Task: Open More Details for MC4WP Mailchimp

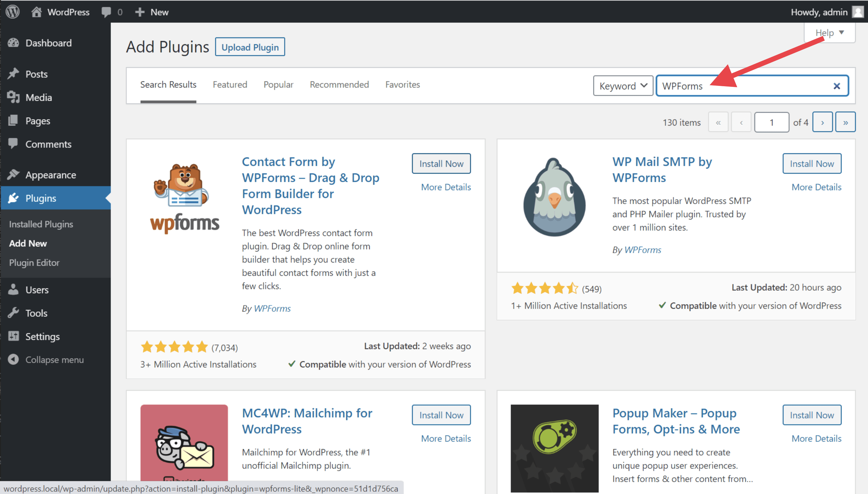Action: [446, 438]
